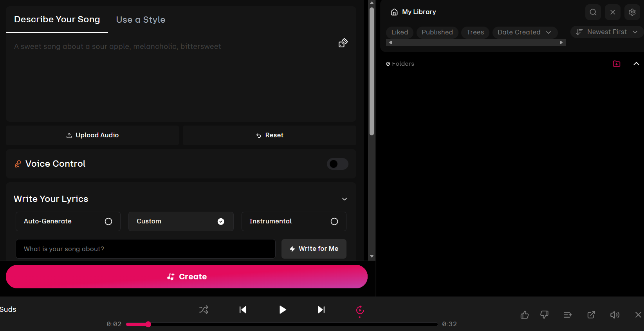Click the left panel scroll-up arrow
Screen dimensions: 644x331
pos(372,3)
